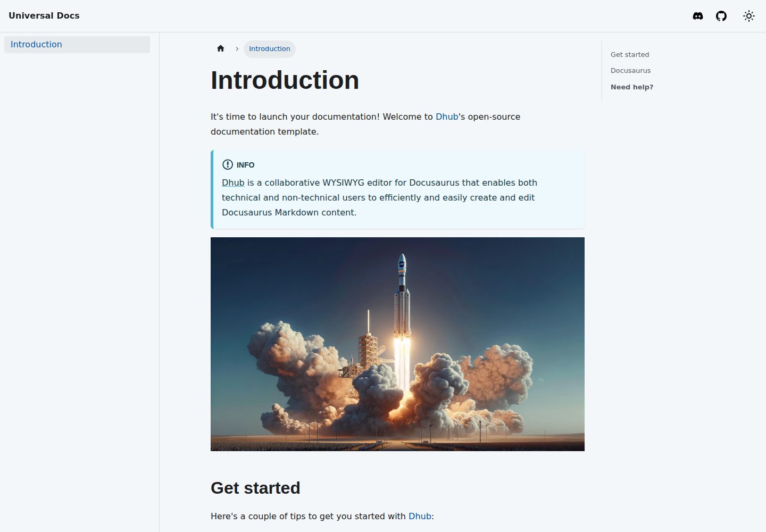This screenshot has width=766, height=532.
Task: Open the Dhub link in welcome sentence
Action: pyautogui.click(x=447, y=117)
